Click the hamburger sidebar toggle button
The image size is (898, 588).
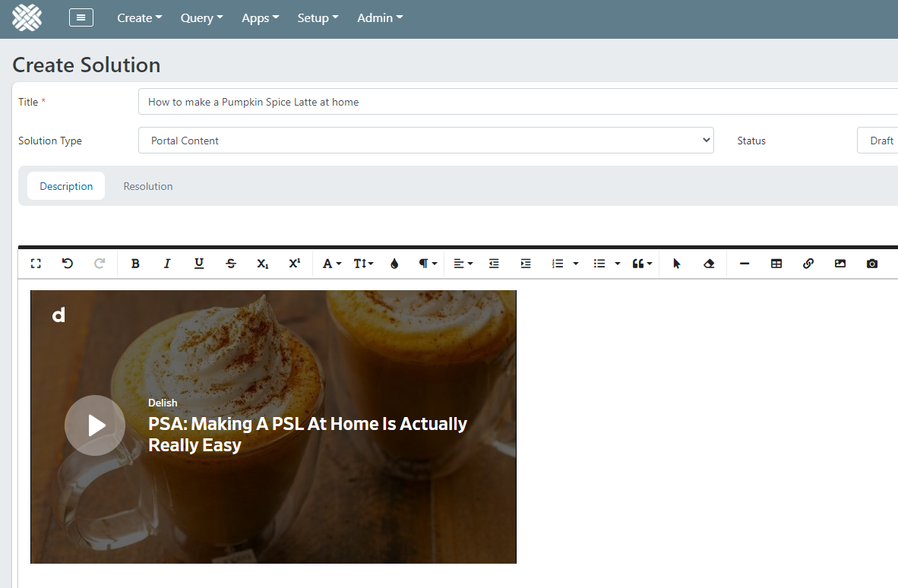click(x=81, y=17)
